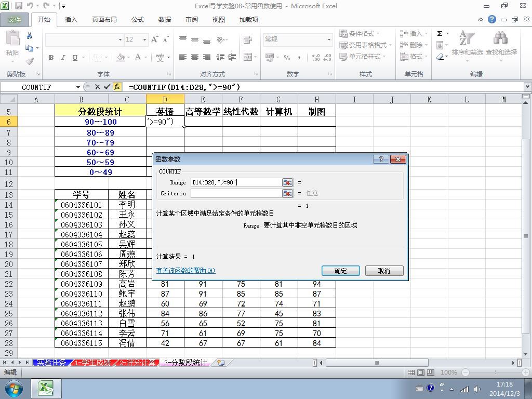532x399 pixels.
Task: Toggle center text alignment
Action: tap(195, 57)
